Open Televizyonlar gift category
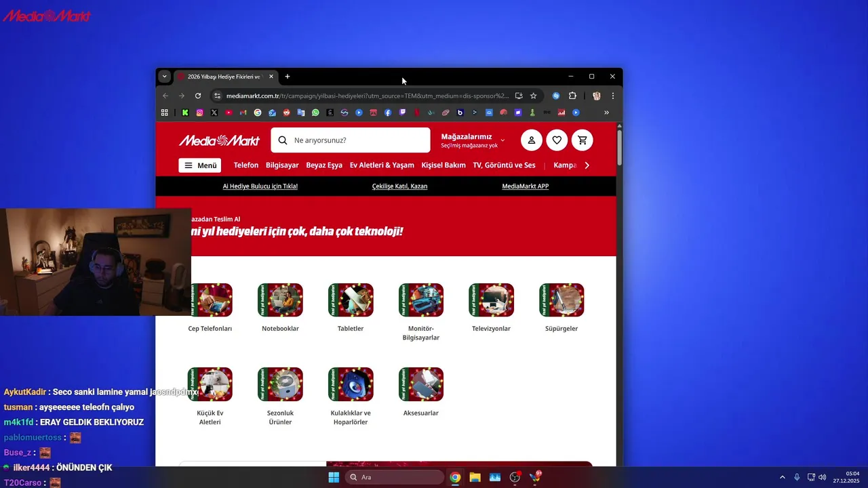 point(491,308)
